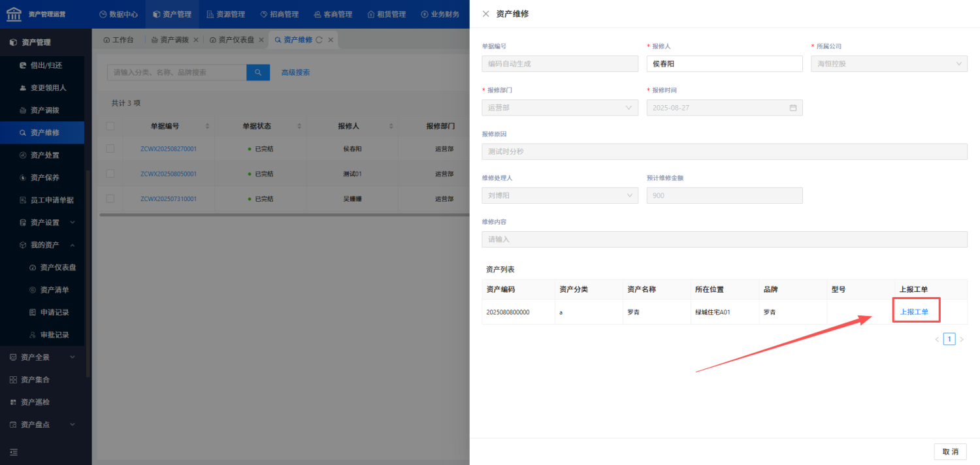Image resolution: width=980 pixels, height=465 pixels.
Task: Select 借出/归还 in the sidebar
Action: coord(42,65)
